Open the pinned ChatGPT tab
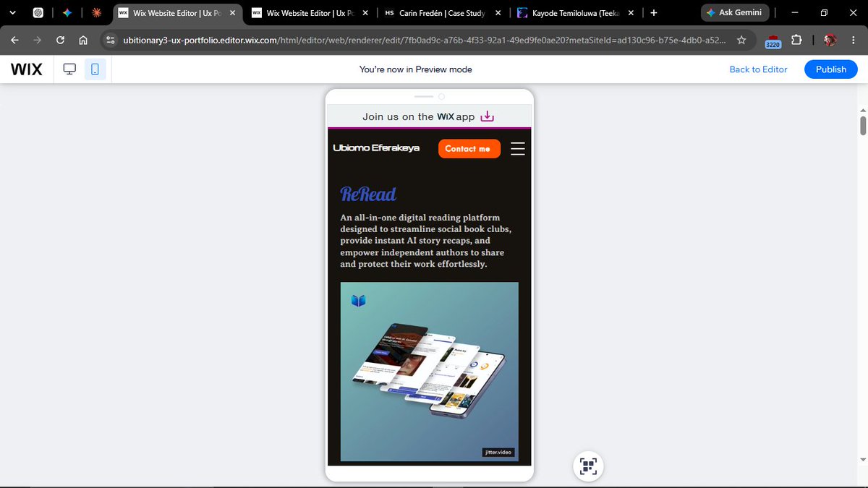 38,12
